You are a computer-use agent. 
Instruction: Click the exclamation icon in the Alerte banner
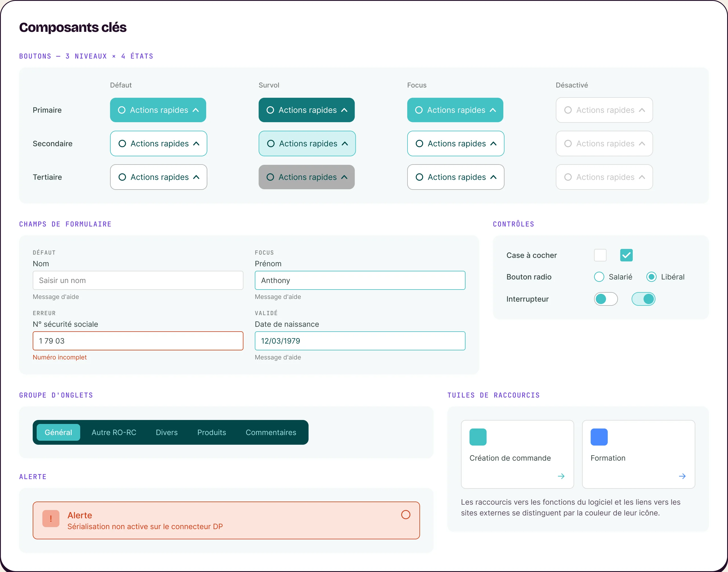point(51,518)
